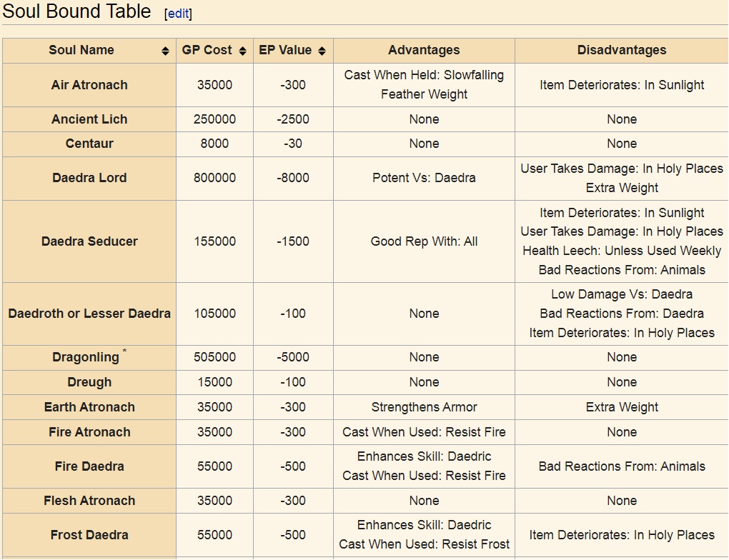Click the EP Value sort arrows icon
This screenshot has width=729, height=560.
(x=322, y=51)
